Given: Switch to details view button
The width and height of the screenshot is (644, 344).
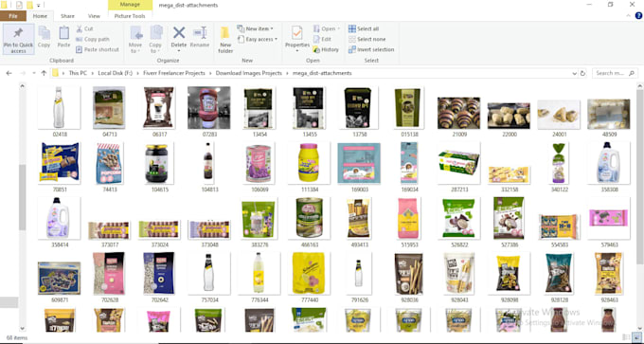Looking at the screenshot, I should point(626,337).
